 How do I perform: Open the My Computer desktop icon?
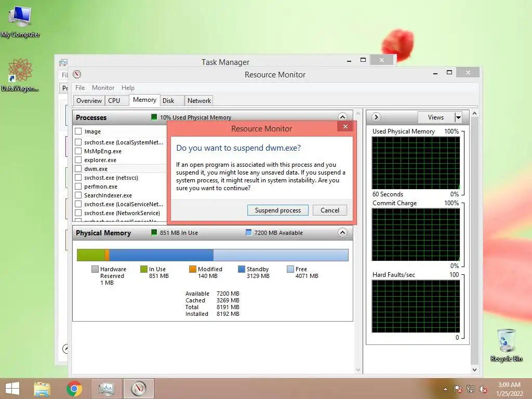click(20, 22)
